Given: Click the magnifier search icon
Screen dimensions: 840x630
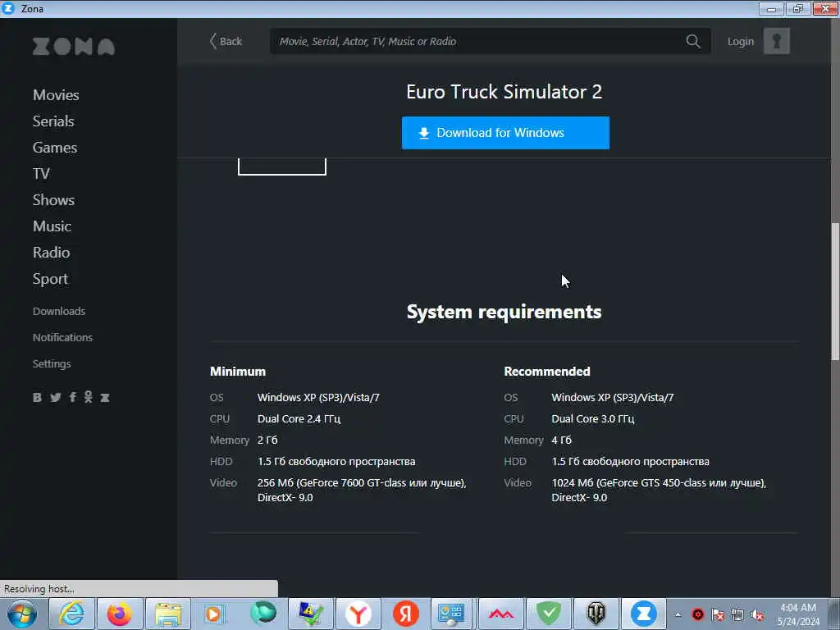Looking at the screenshot, I should tap(692, 41).
